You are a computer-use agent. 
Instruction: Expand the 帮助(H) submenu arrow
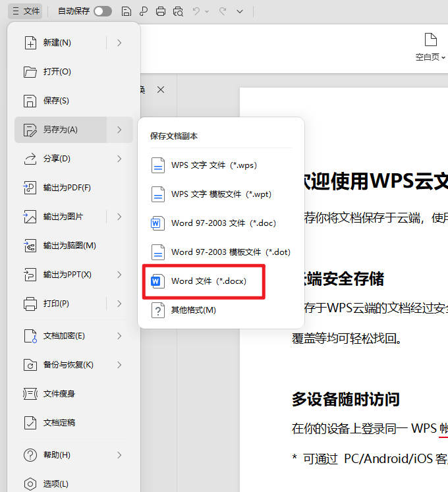(x=119, y=455)
